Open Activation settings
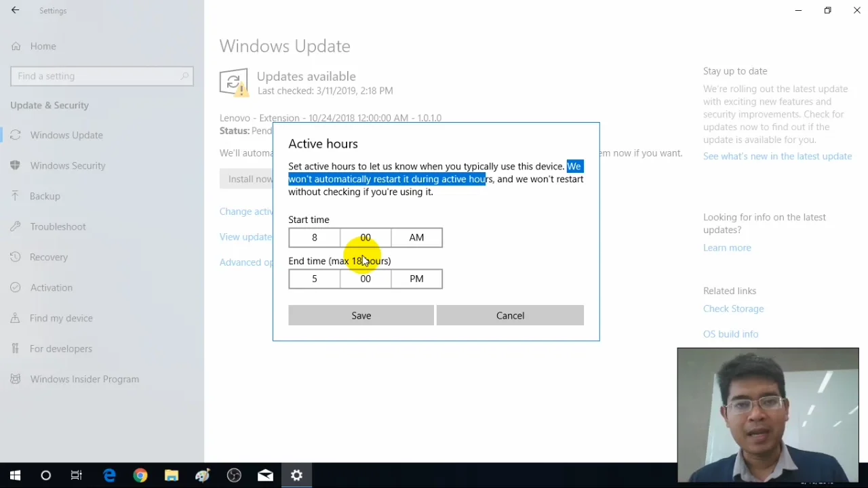 click(51, 287)
